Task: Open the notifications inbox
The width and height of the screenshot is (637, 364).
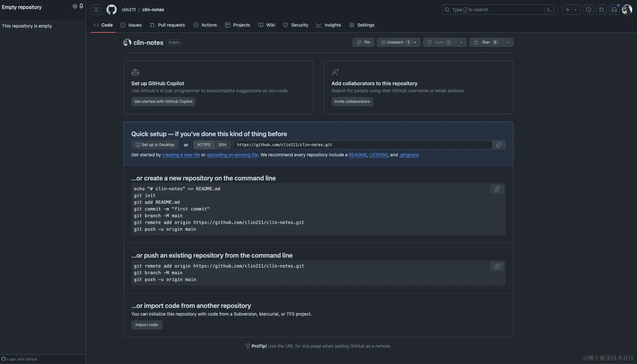Action: pyautogui.click(x=614, y=10)
